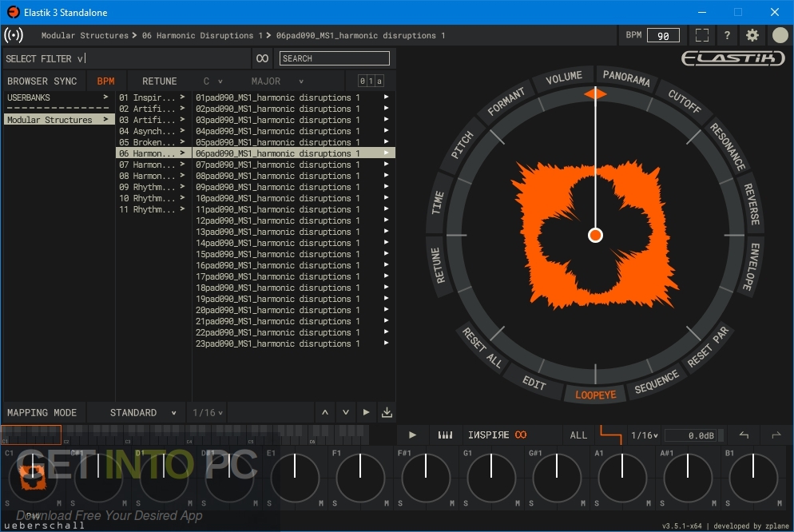Click the undo arrow icon
794x532 pixels.
(x=744, y=435)
